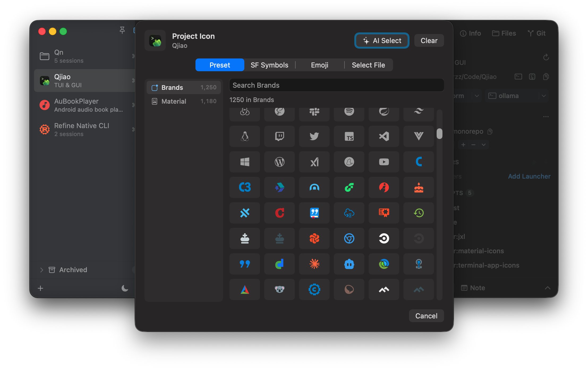Viewport: 588px width, 371px height.
Task: Select the AuBookPlayer project
Action: (84, 105)
